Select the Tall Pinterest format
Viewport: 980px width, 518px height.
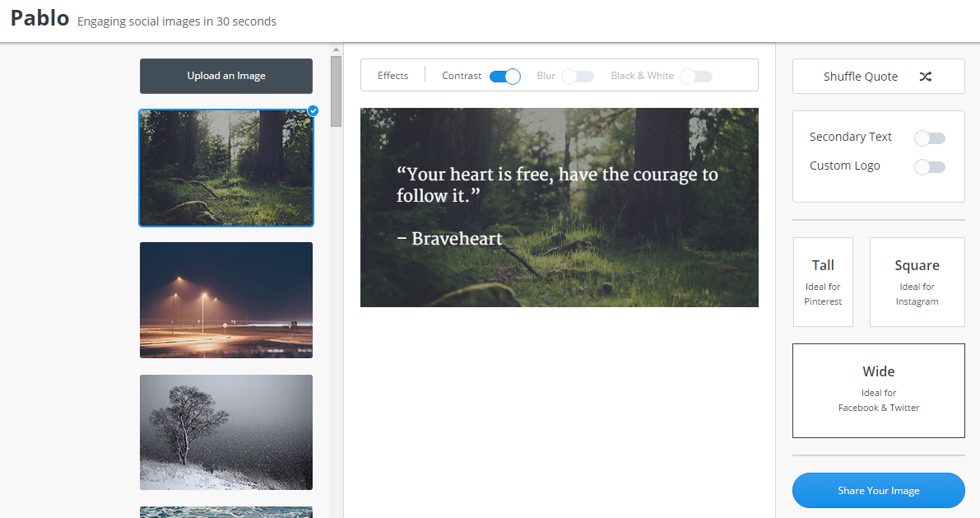(x=823, y=282)
